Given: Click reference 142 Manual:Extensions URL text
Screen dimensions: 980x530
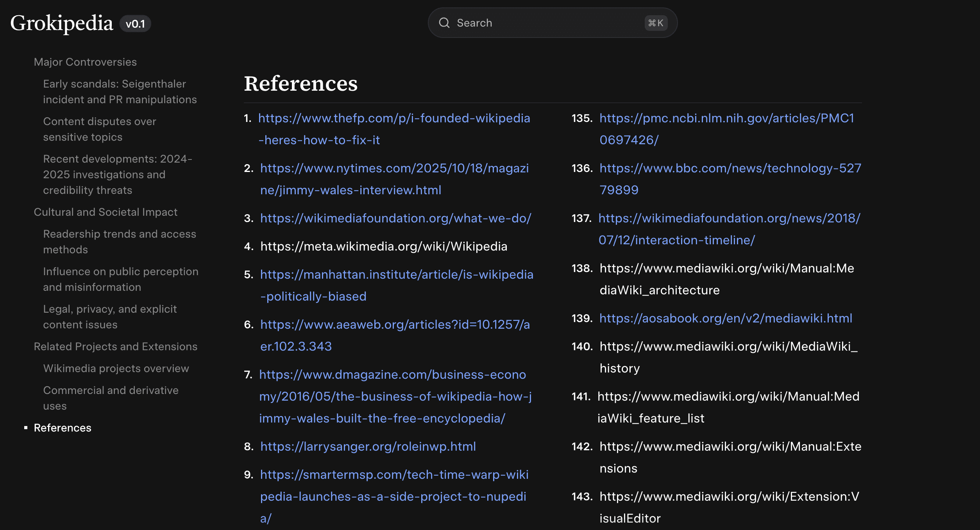Looking at the screenshot, I should [x=730, y=457].
